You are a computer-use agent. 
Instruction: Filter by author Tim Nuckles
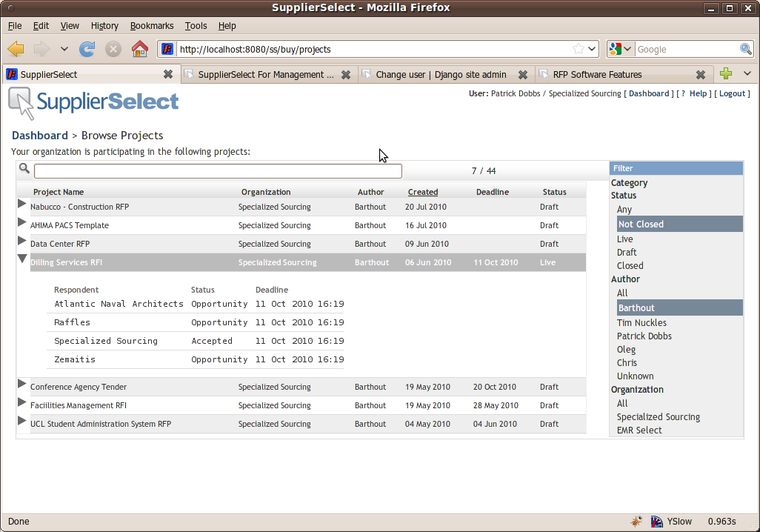[x=641, y=322]
